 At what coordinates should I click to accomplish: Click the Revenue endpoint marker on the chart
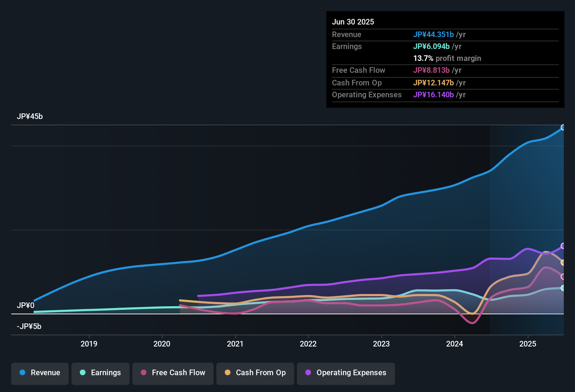pyautogui.click(x=563, y=127)
